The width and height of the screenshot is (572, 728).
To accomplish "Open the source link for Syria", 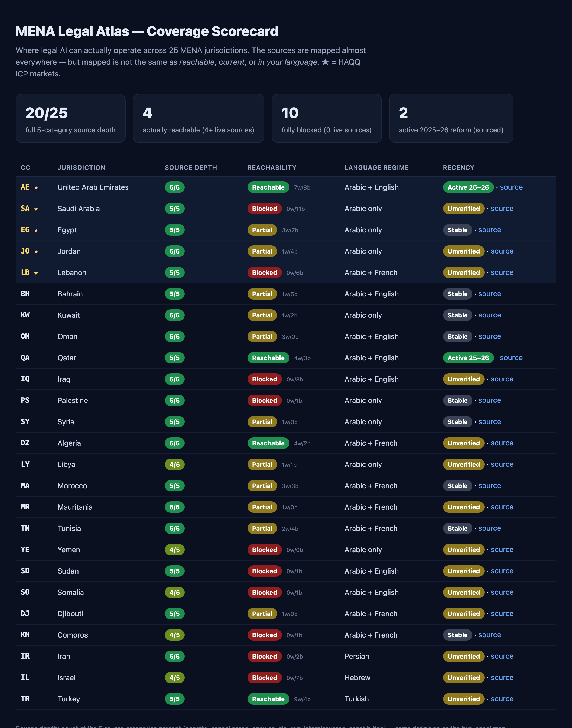I will coord(490,422).
